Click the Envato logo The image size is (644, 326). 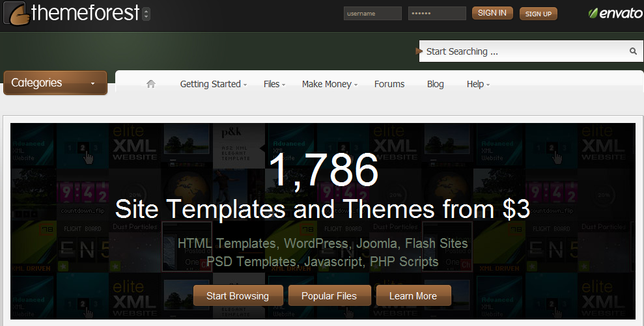click(x=615, y=13)
